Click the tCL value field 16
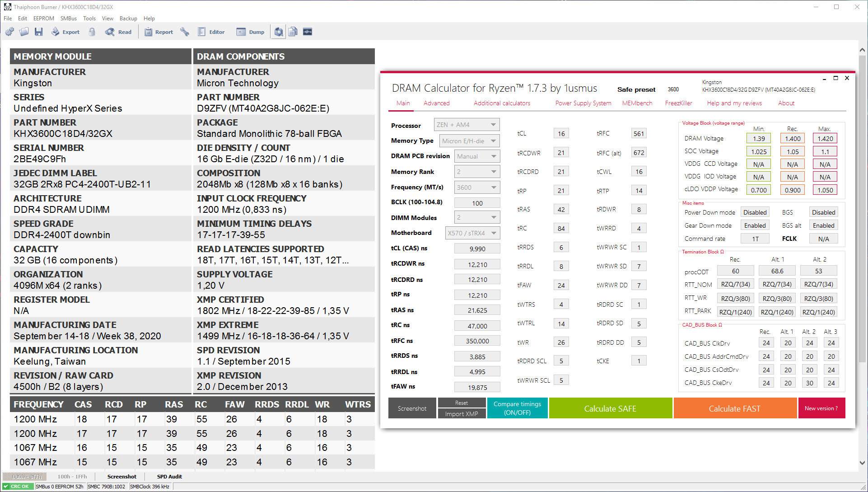 (x=561, y=133)
